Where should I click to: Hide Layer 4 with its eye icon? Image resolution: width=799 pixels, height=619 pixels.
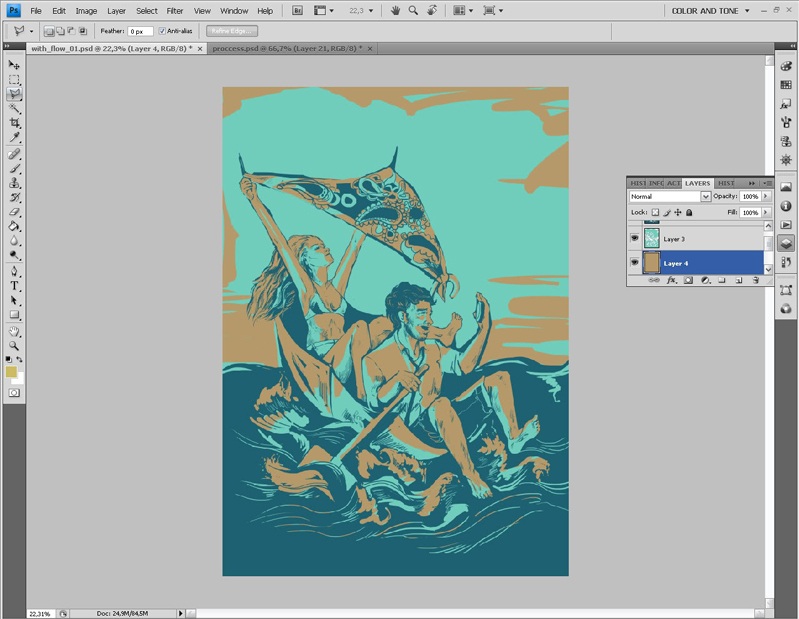pos(634,263)
